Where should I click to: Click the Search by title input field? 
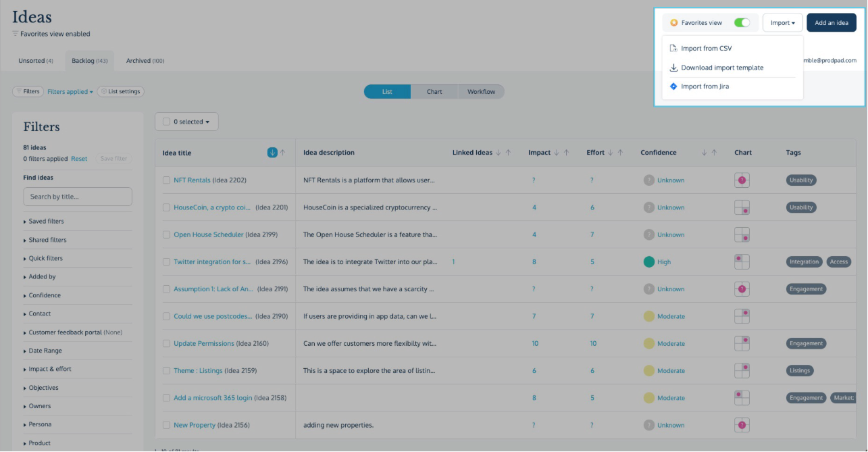pos(78,197)
